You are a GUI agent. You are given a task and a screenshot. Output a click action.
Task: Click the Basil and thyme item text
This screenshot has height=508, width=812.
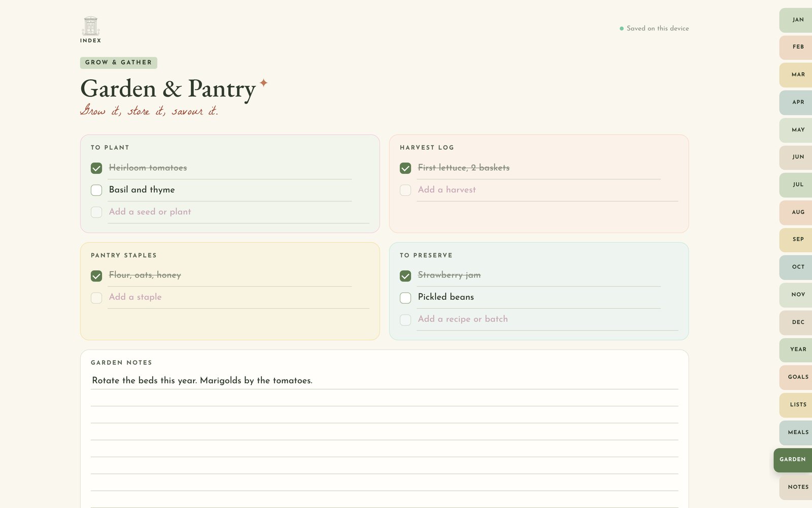[142, 189]
